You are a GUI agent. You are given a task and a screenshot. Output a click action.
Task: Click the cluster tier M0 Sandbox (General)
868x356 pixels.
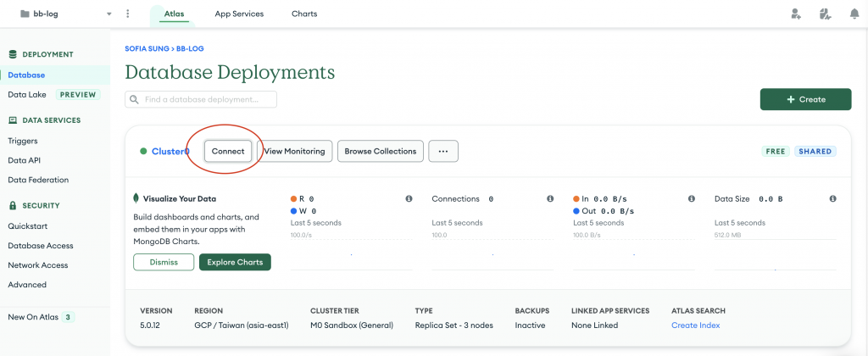tap(352, 325)
